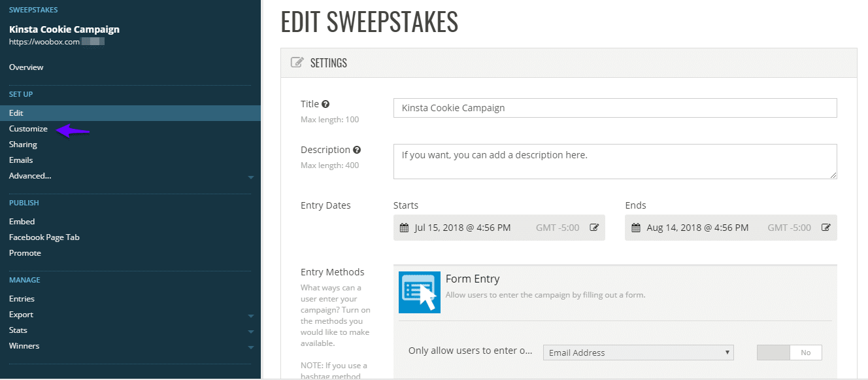Select the Facebook Page Tab option
Image resolution: width=868 pixels, height=380 pixels.
44,237
